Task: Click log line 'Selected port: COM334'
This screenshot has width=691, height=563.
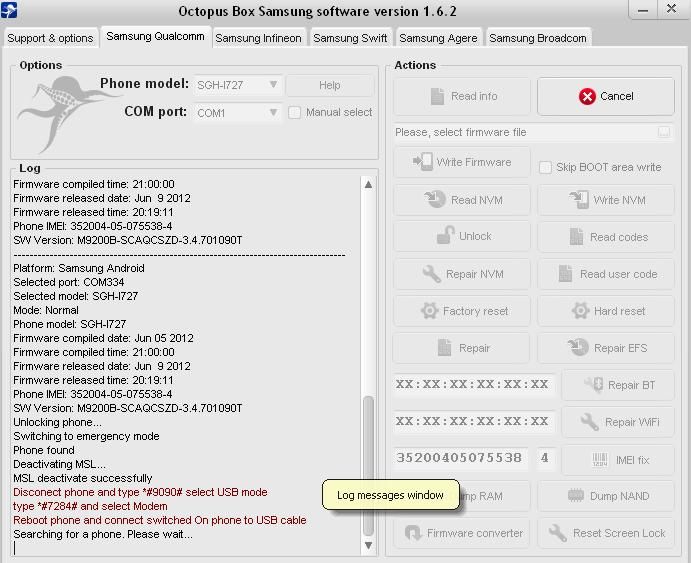Action: point(69,282)
